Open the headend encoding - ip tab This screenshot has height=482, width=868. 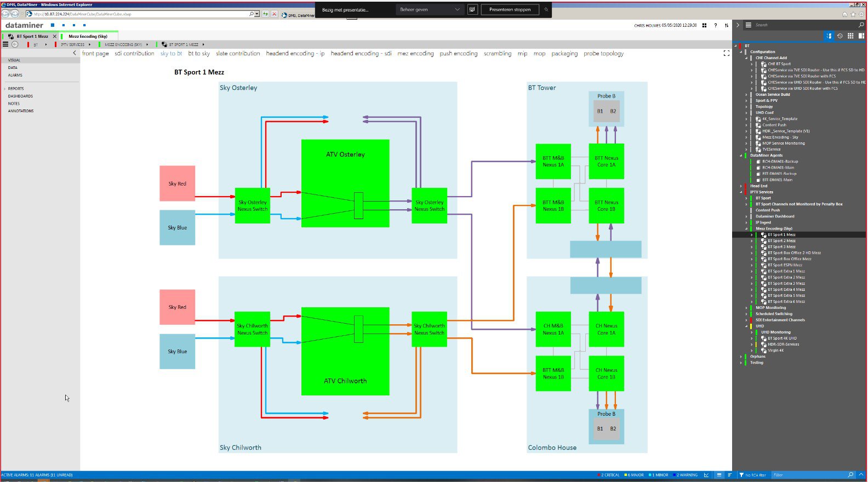tap(295, 54)
